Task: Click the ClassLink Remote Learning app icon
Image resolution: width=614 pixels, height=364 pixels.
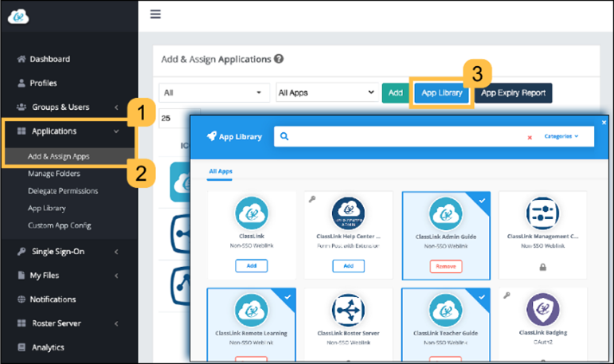Action: click(251, 310)
